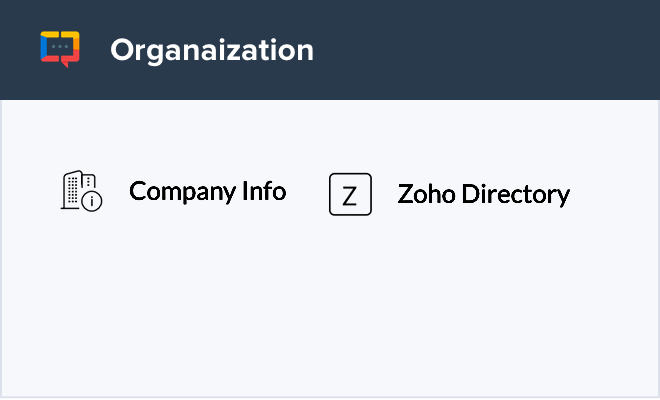This screenshot has height=400, width=660.
Task: Navigate to Zoho Directory
Action: 483,194
